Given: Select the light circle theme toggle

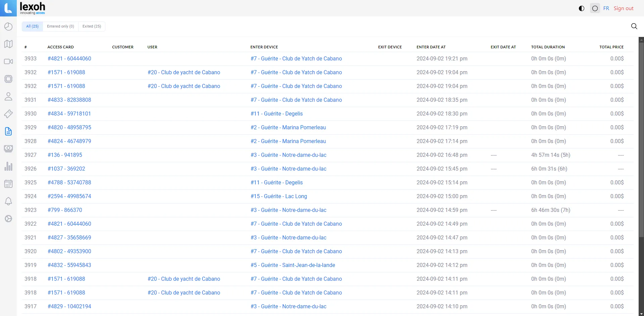Looking at the screenshot, I should coord(595,8).
